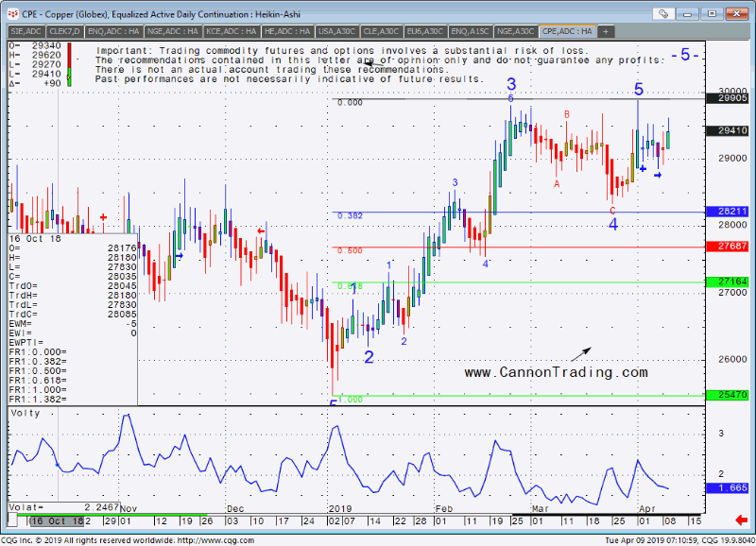Image resolution: width=756 pixels, height=546 pixels.
Task: Click the plus icon to add a tab
Action: click(x=605, y=31)
